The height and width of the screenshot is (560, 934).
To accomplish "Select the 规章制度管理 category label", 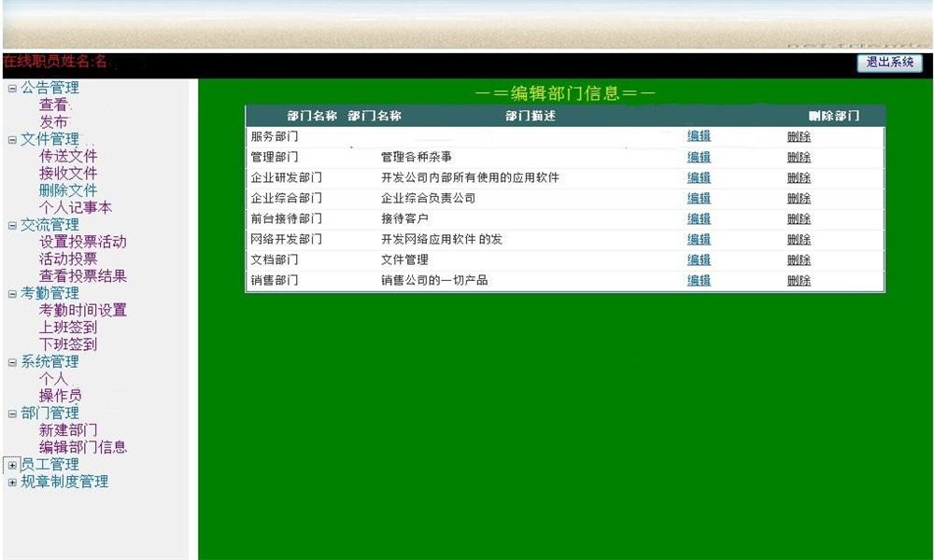I will pos(65,482).
